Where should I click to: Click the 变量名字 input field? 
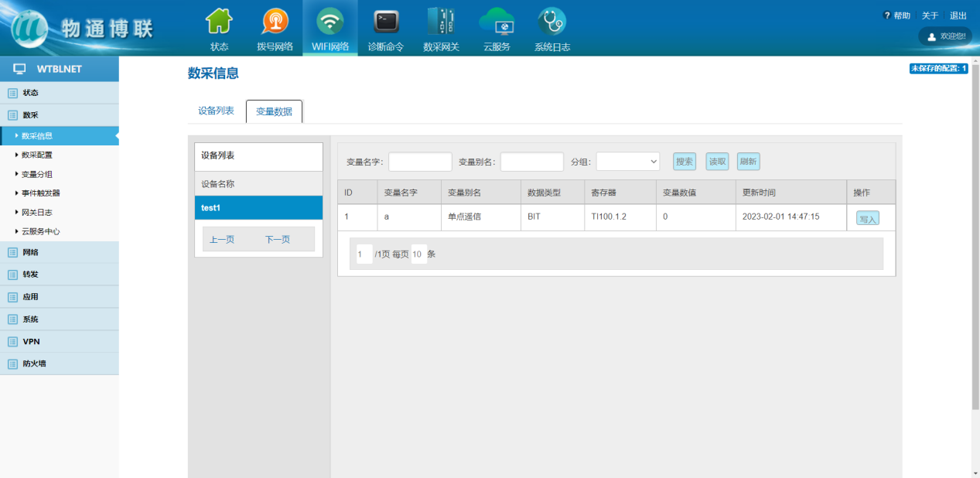[420, 162]
